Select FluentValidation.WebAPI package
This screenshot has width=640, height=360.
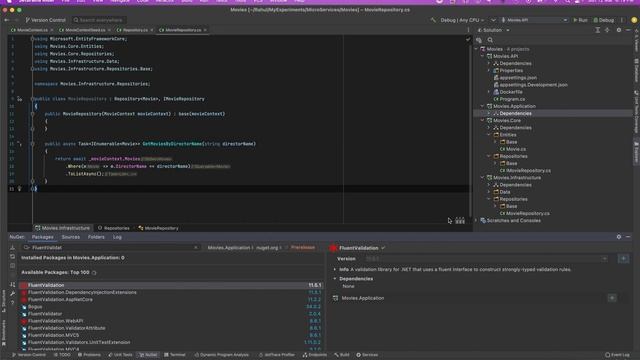click(171, 321)
